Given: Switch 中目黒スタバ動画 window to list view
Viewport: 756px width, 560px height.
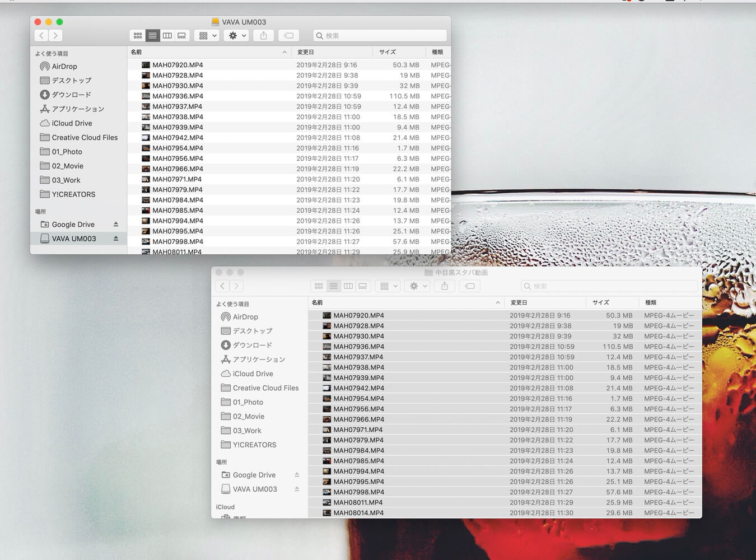Looking at the screenshot, I should click(x=333, y=286).
